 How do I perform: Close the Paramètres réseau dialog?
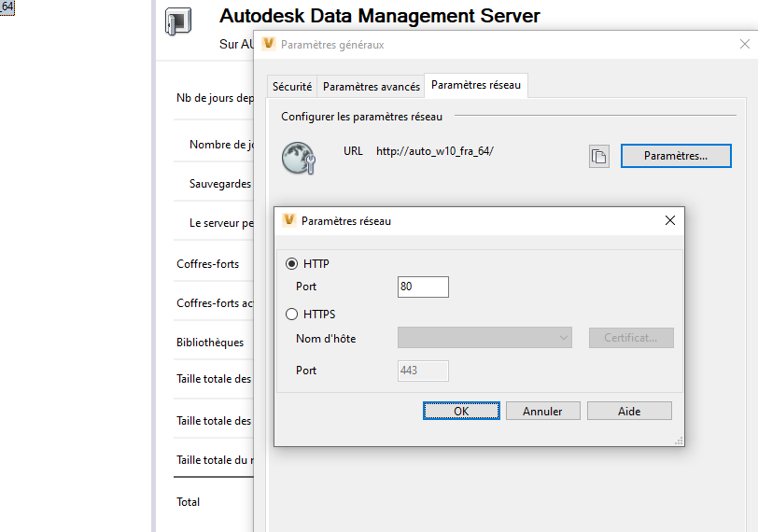click(x=669, y=220)
